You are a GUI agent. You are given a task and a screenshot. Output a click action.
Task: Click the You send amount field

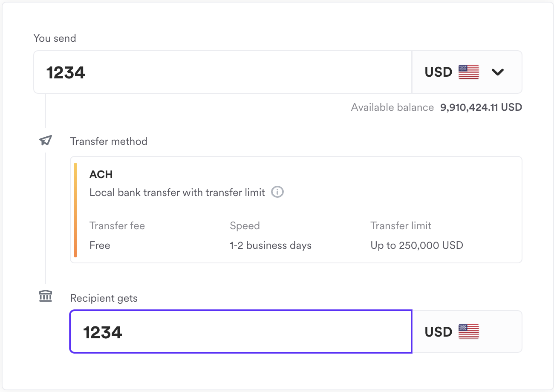click(222, 72)
